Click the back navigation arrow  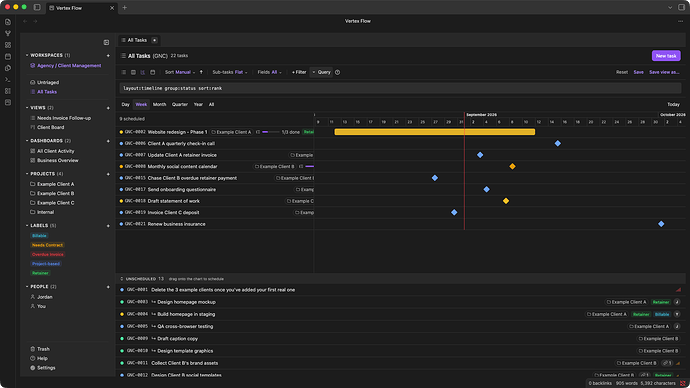click(25, 21)
